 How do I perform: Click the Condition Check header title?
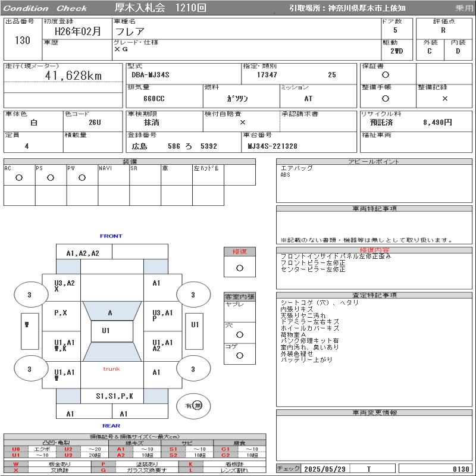[46, 8]
